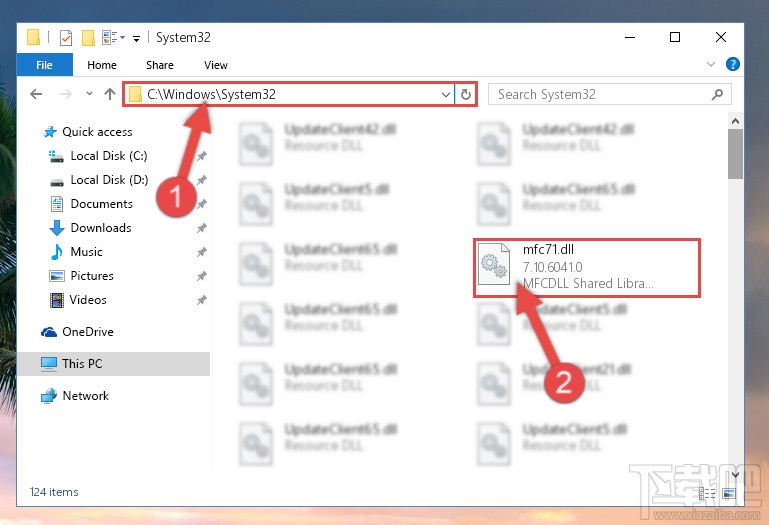Click the search magnifier icon
The height and width of the screenshot is (525, 769).
tap(717, 94)
